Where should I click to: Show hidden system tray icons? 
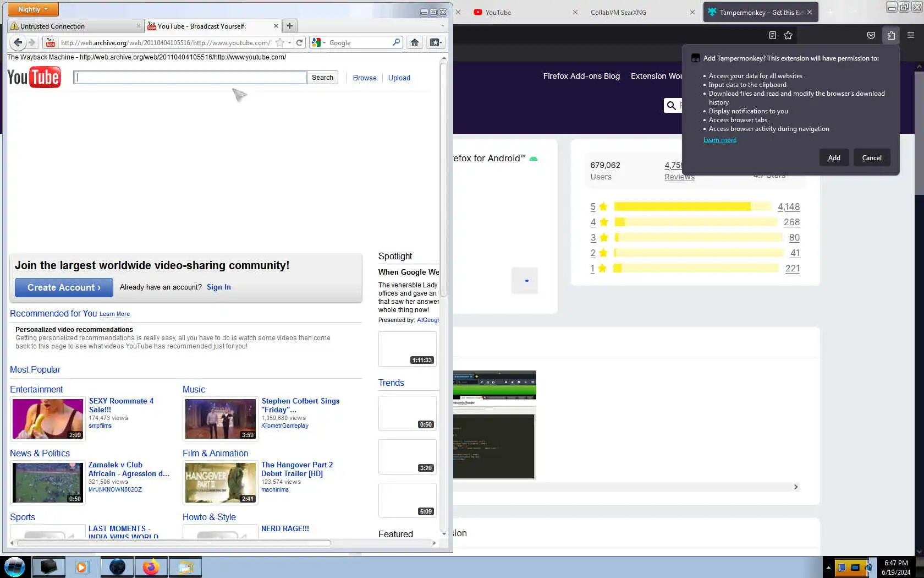(828, 568)
